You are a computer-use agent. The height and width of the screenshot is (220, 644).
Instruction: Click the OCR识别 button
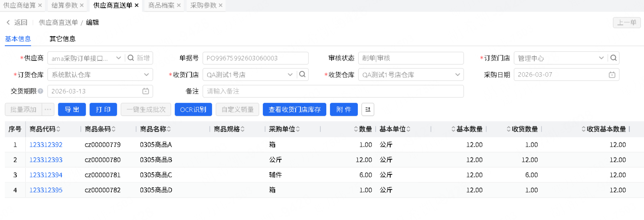point(193,110)
